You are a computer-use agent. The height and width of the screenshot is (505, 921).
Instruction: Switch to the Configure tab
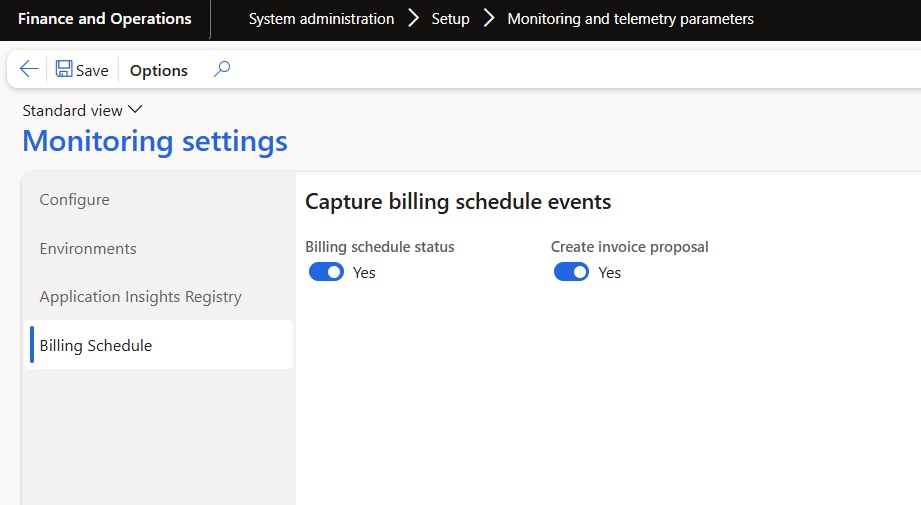[75, 200]
